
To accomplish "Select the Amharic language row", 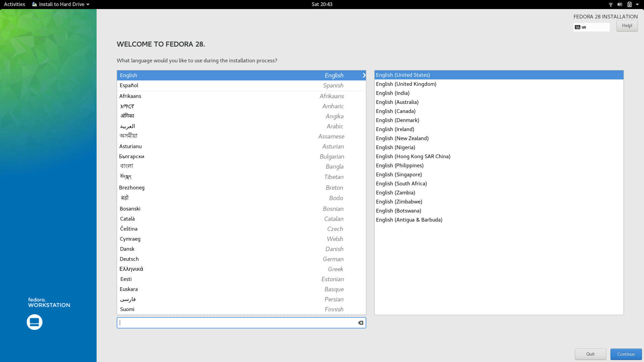I will point(241,106).
